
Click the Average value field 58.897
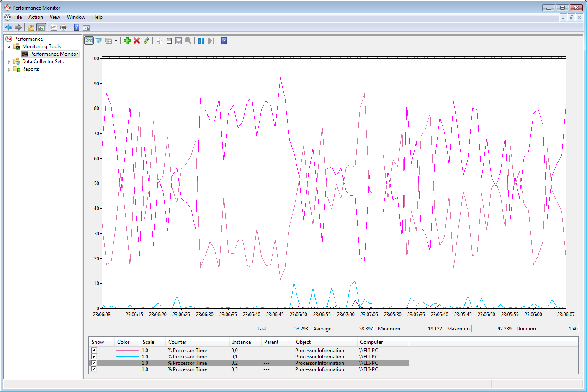pyautogui.click(x=353, y=329)
